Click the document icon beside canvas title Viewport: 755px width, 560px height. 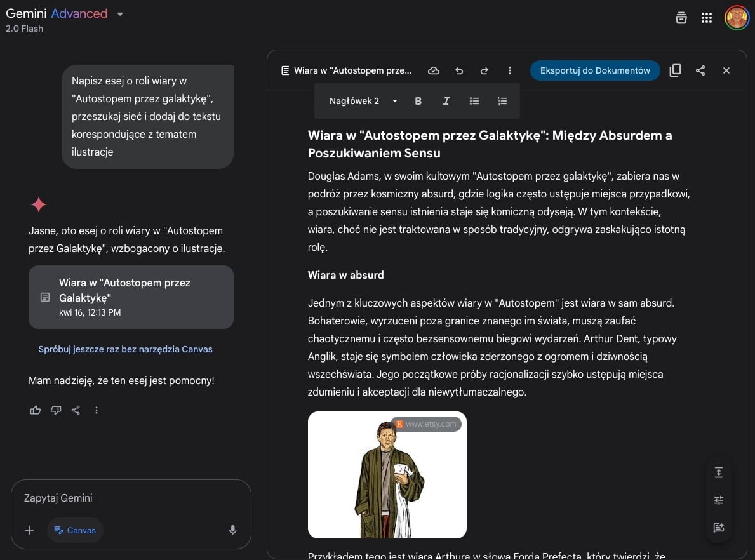pos(285,70)
